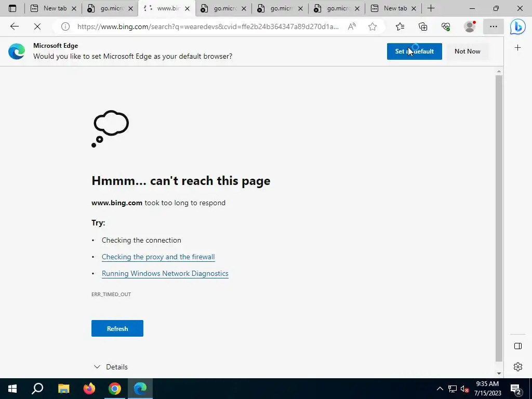
Task: Go back with the back arrow
Action: (x=14, y=26)
